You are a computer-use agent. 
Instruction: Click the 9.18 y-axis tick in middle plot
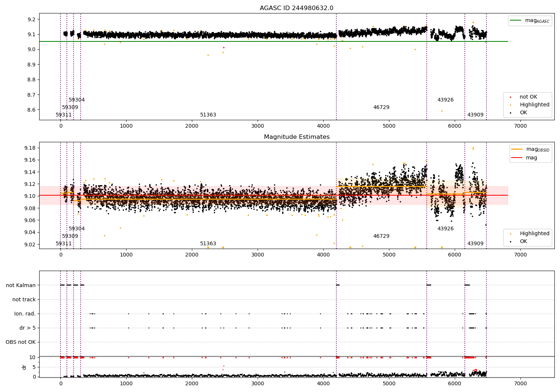[30, 148]
